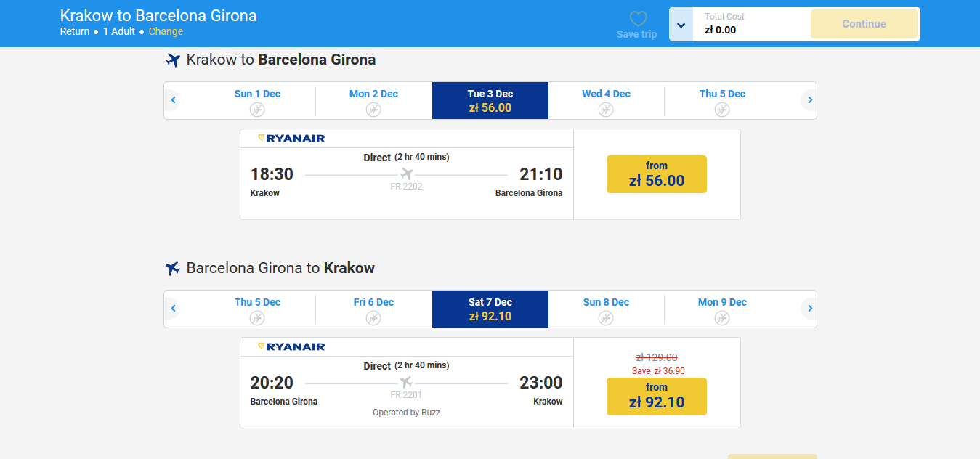Image resolution: width=980 pixels, height=459 pixels.
Task: Show earlier return dates with left chevron
Action: point(174,309)
